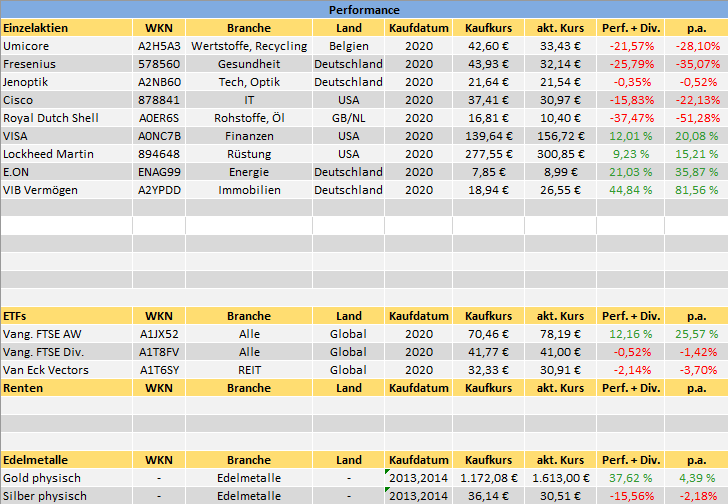Select the VIB Vermögen name cell
The image size is (728, 504).
coord(67,190)
